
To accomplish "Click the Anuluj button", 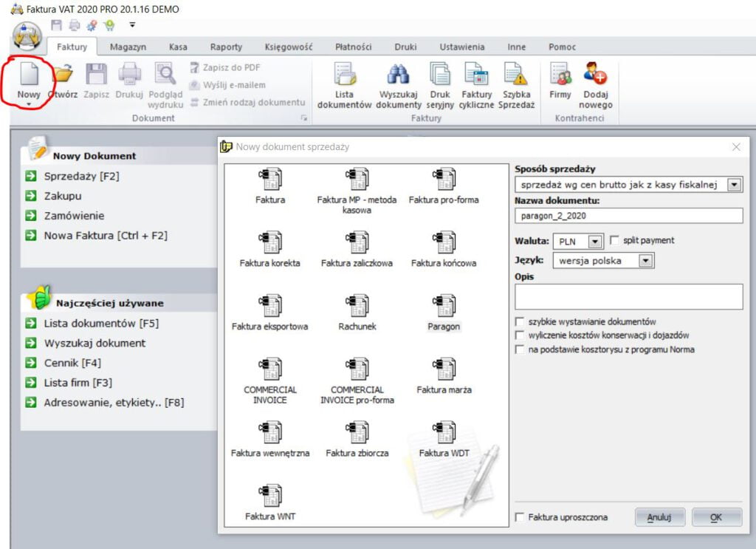I will pos(659,517).
